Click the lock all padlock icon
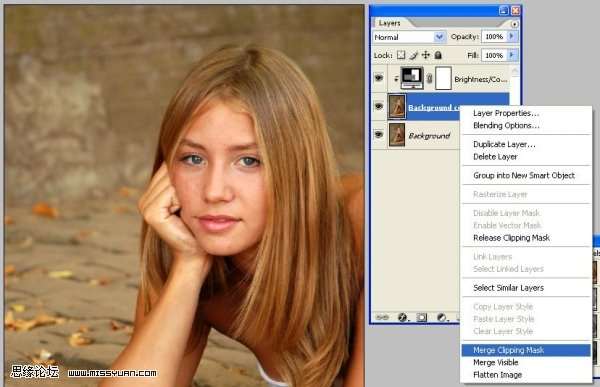600x387 pixels. coord(438,55)
